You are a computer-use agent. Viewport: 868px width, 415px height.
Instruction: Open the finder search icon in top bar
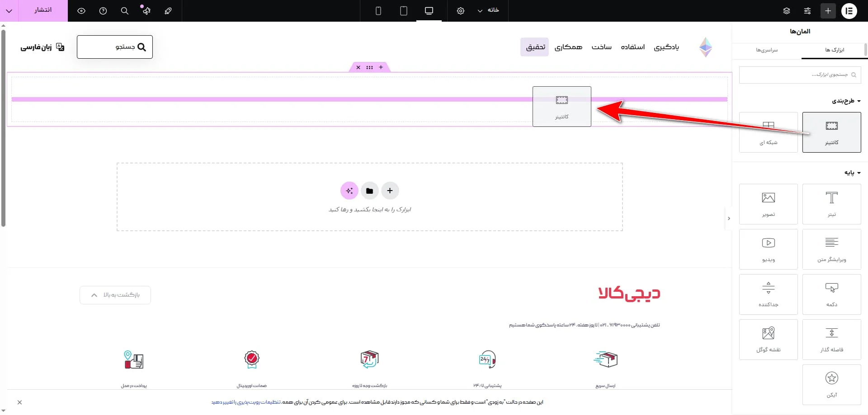(x=125, y=11)
